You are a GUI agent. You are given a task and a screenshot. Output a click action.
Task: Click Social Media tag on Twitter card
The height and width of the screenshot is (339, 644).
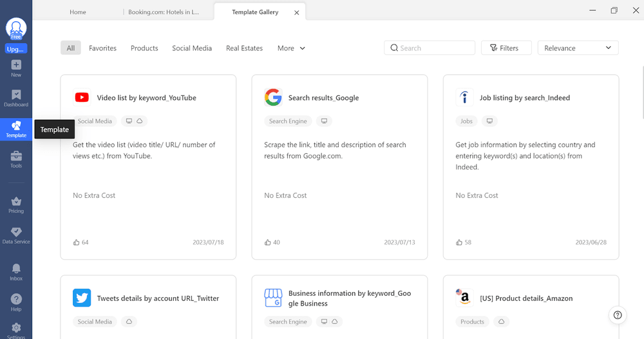coord(95,322)
